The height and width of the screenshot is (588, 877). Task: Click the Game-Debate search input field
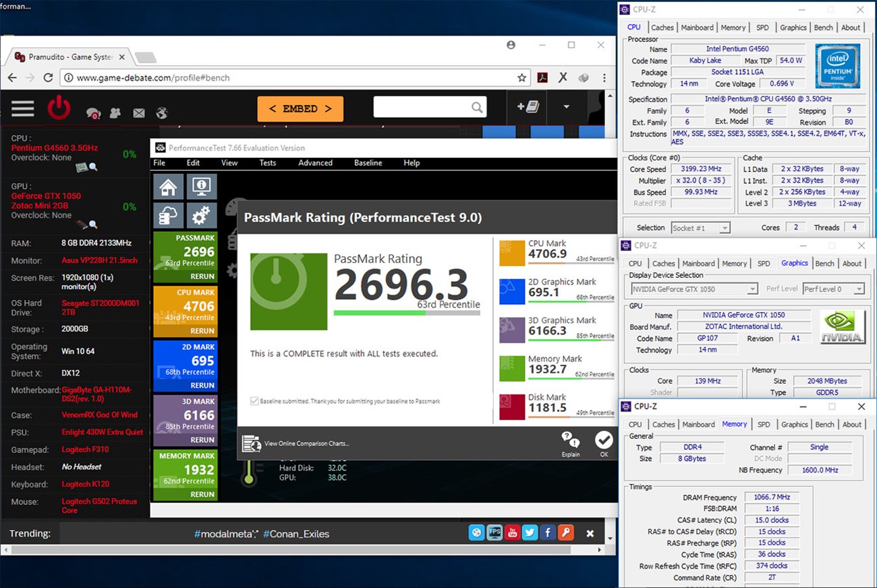422,107
